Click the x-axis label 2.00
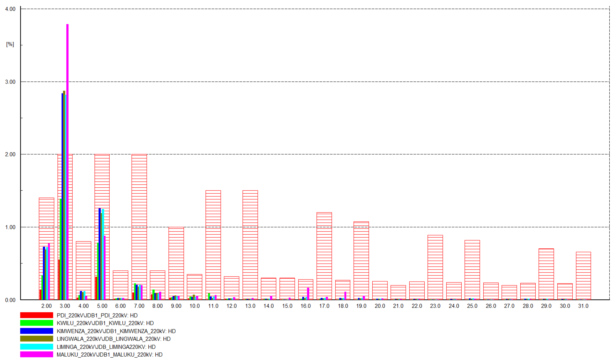Screen dimensions: 614x364 coord(46,306)
